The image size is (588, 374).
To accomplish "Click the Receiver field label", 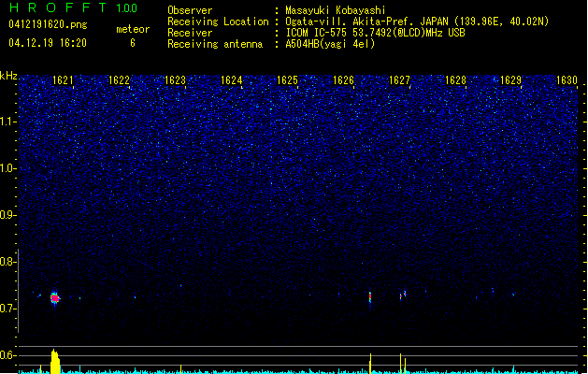I will pos(190,33).
